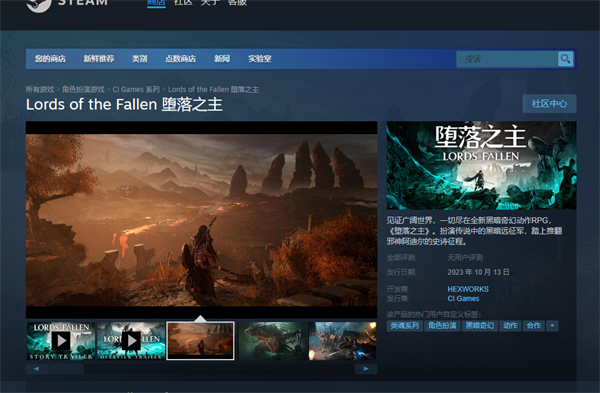Image resolution: width=600 pixels, height=393 pixels.
Task: Open the 新鲜推荐 menu
Action: point(99,59)
